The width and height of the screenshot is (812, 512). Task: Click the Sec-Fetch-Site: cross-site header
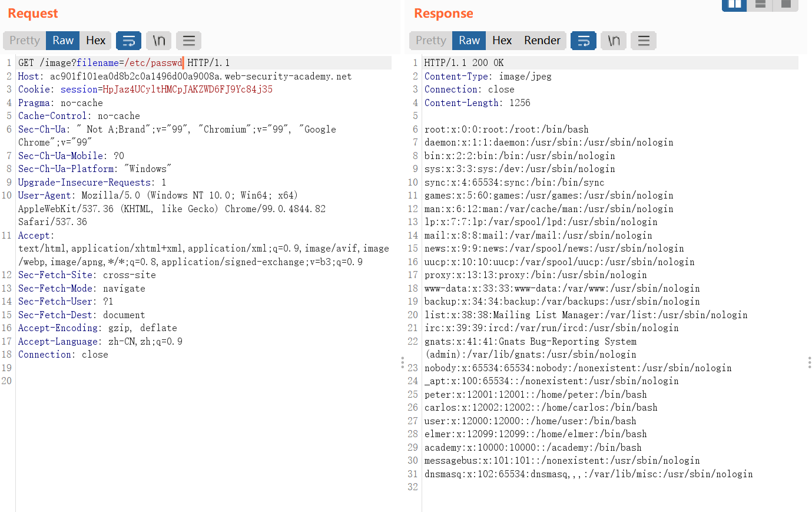pyautogui.click(x=87, y=275)
